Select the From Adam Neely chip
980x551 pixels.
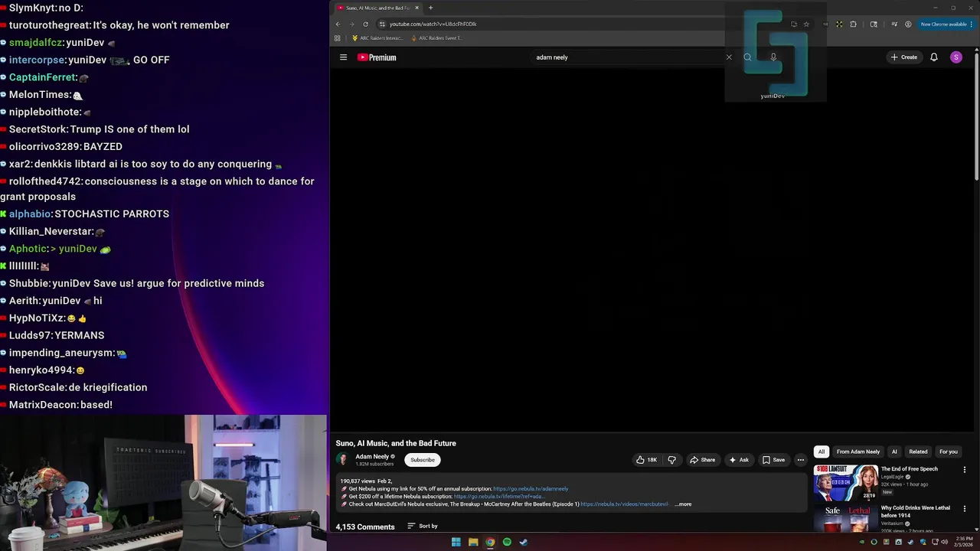(858, 452)
